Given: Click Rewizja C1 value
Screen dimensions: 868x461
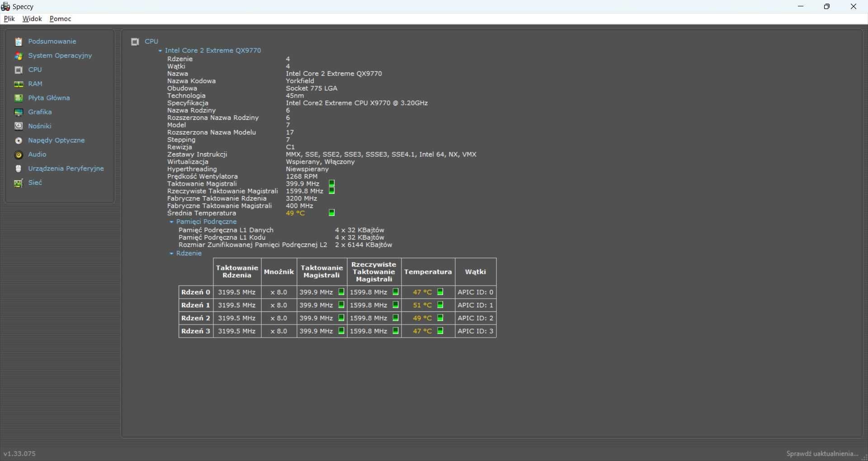Looking at the screenshot, I should click(290, 147).
